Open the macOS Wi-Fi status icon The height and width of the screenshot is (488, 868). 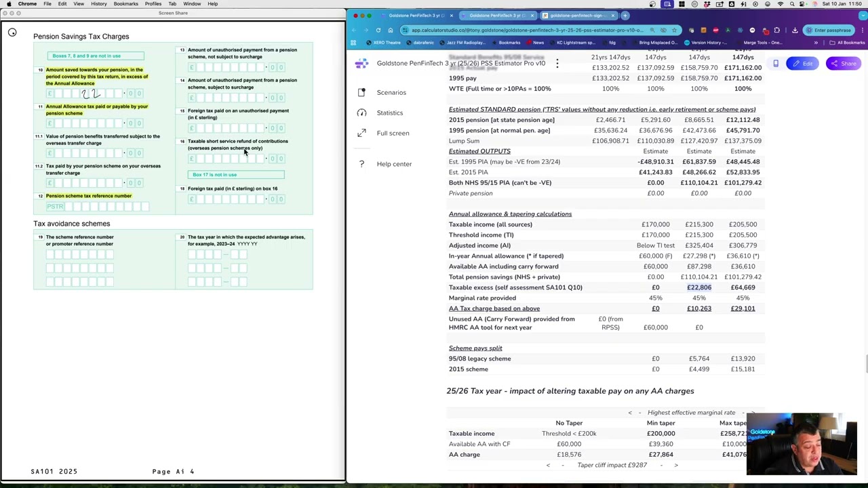coord(780,4)
